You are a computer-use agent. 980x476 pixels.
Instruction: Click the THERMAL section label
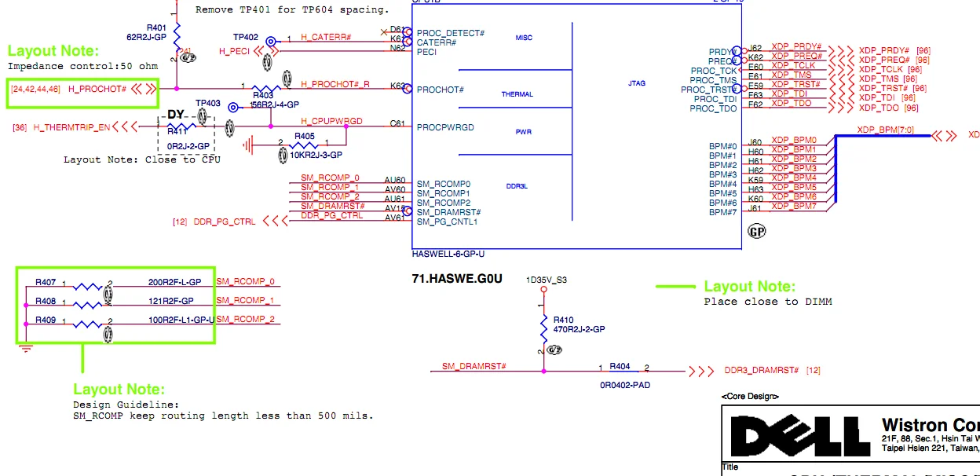516,94
